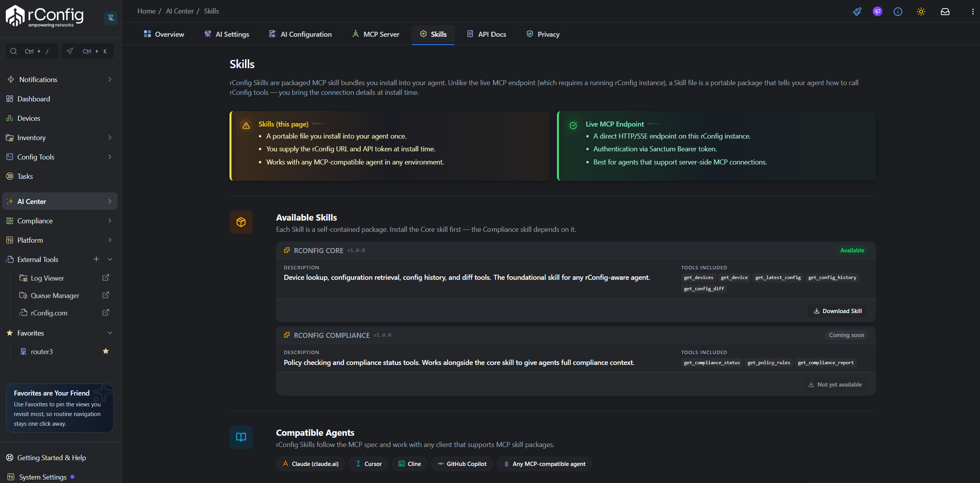
Task: Click the Coming soon badge
Action: point(846,335)
